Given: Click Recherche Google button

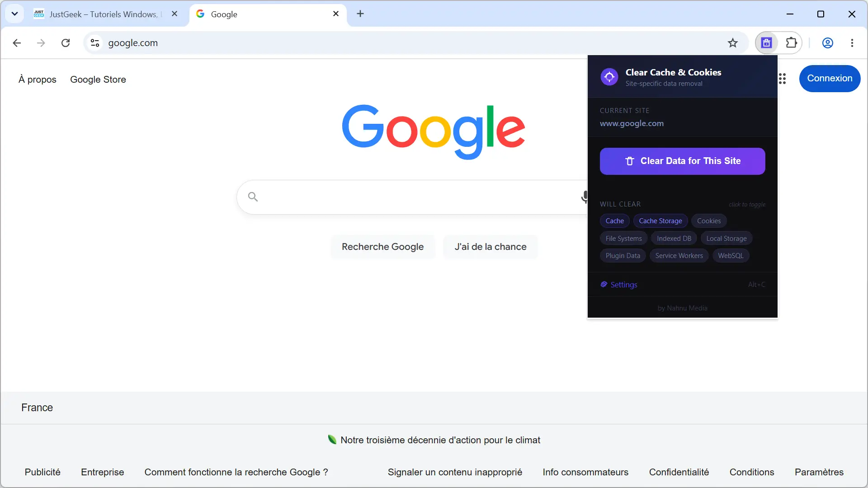Looking at the screenshot, I should 382,247.
